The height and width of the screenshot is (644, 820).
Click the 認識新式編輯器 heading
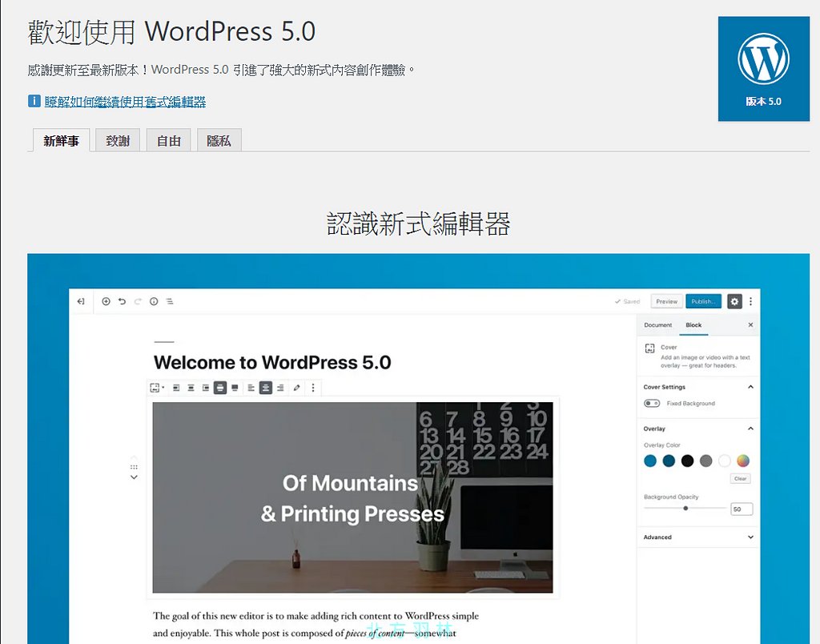click(418, 224)
